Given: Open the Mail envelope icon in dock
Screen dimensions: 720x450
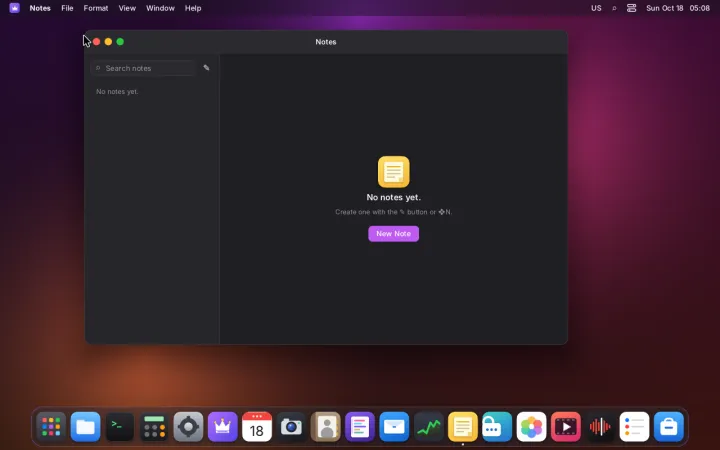Looking at the screenshot, I should pyautogui.click(x=394, y=427).
